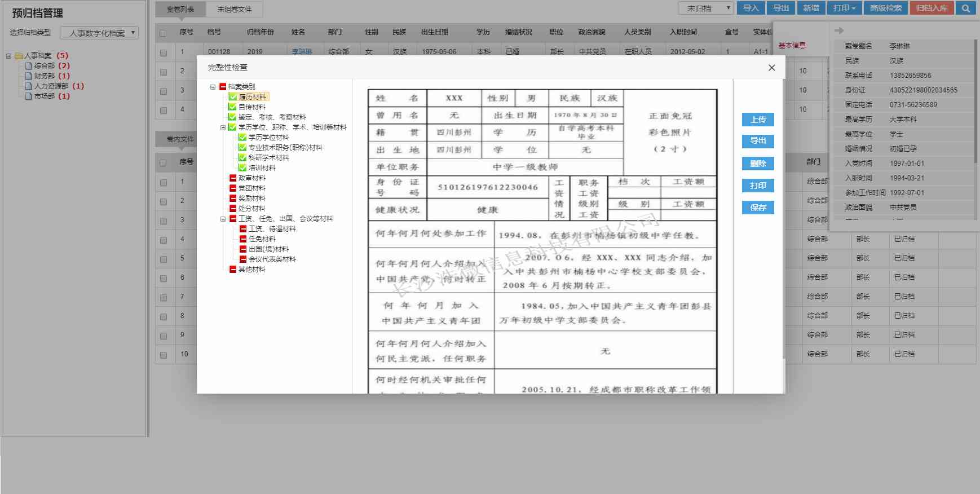
Task: Sort by the 出生日期 column header
Action: [434, 32]
